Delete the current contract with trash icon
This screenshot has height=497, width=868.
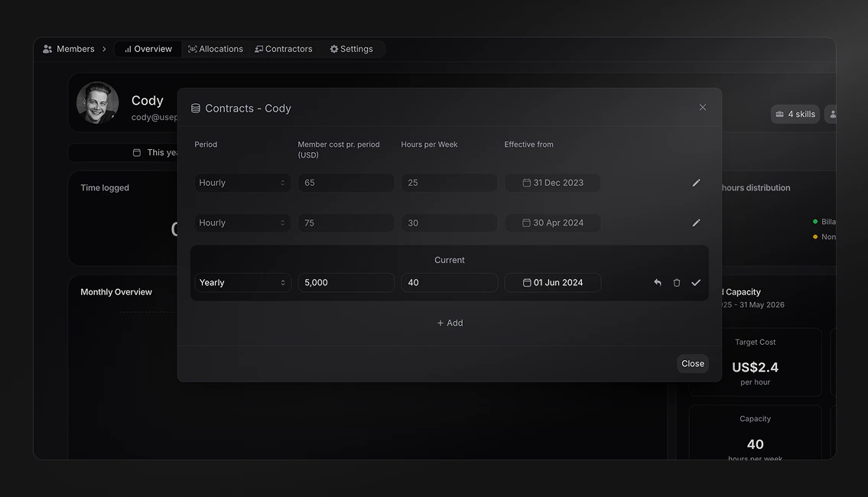(677, 282)
